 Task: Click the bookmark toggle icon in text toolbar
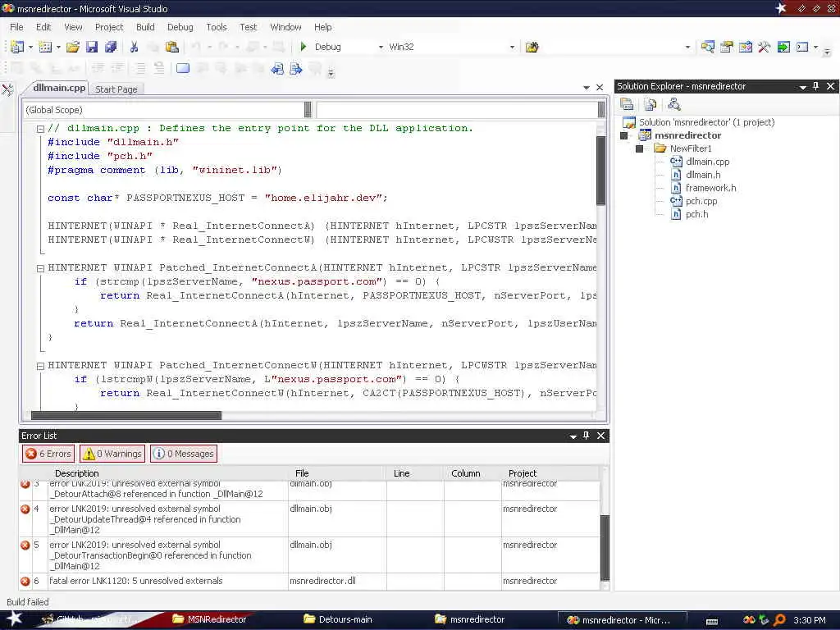pyautogui.click(x=183, y=68)
